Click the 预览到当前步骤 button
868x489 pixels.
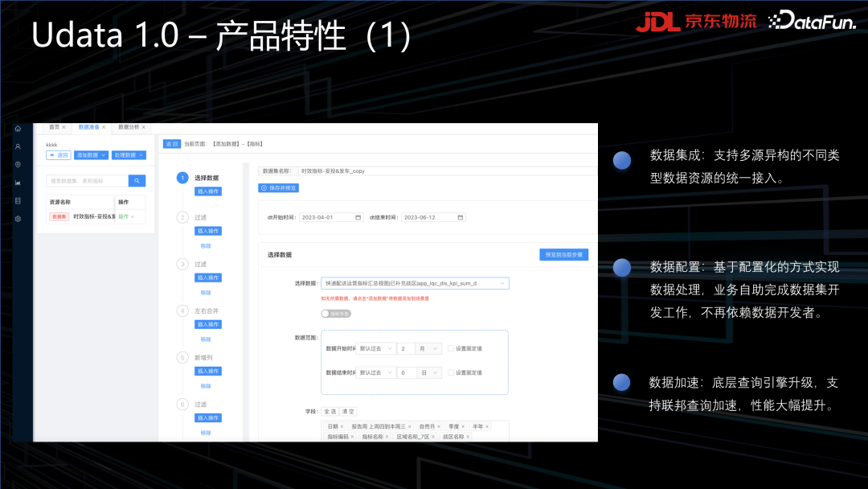point(563,255)
